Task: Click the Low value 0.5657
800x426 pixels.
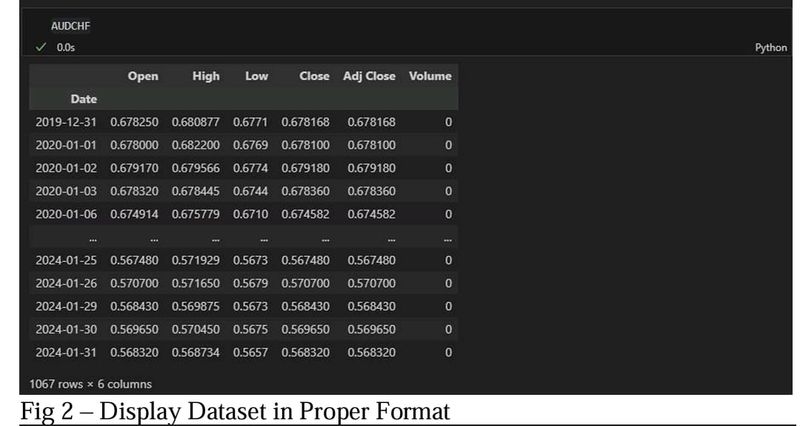Action: pyautogui.click(x=251, y=353)
